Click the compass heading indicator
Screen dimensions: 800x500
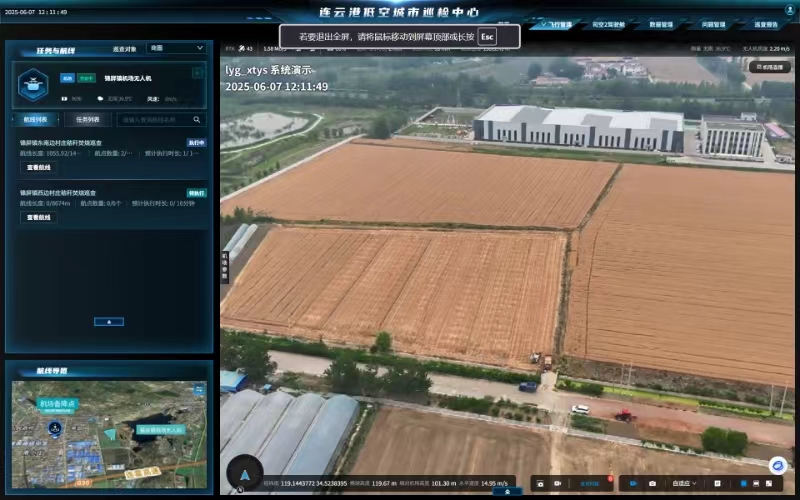(245, 473)
